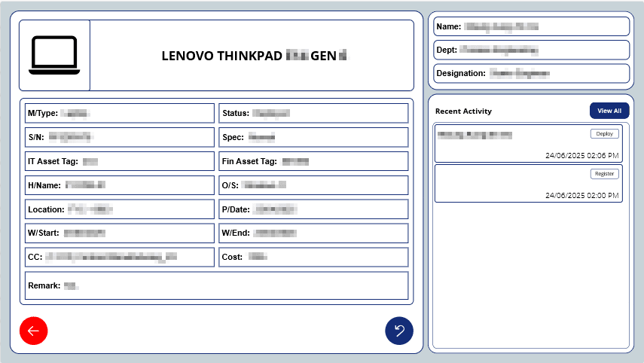Select the M/Type field

(x=119, y=114)
